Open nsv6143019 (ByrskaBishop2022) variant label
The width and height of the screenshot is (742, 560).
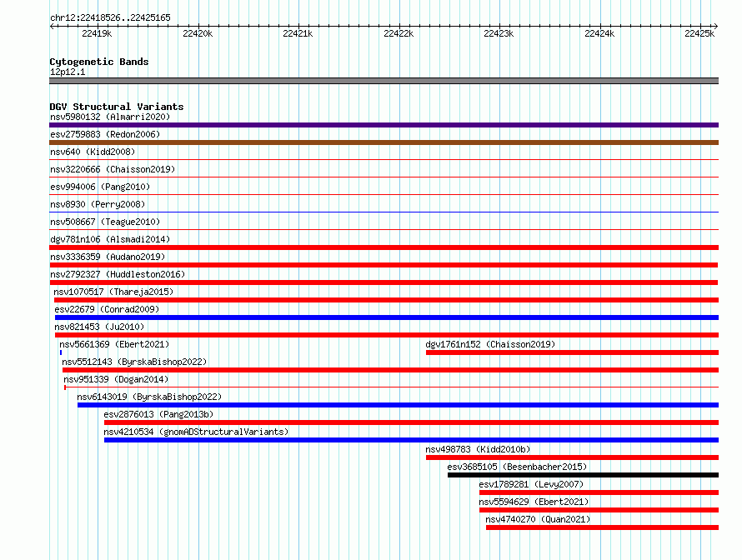click(149, 397)
